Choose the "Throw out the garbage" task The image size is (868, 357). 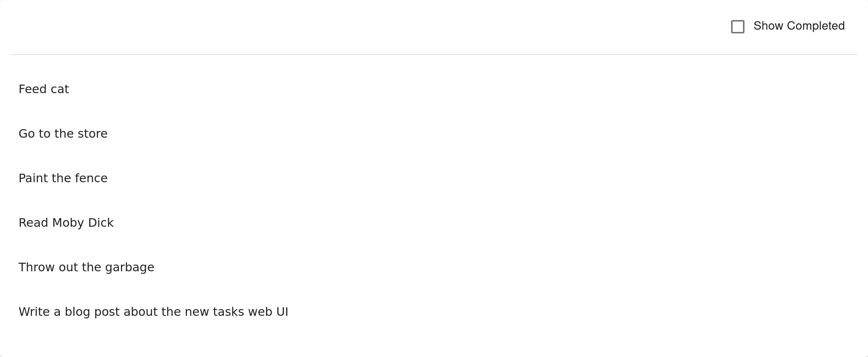(x=86, y=267)
